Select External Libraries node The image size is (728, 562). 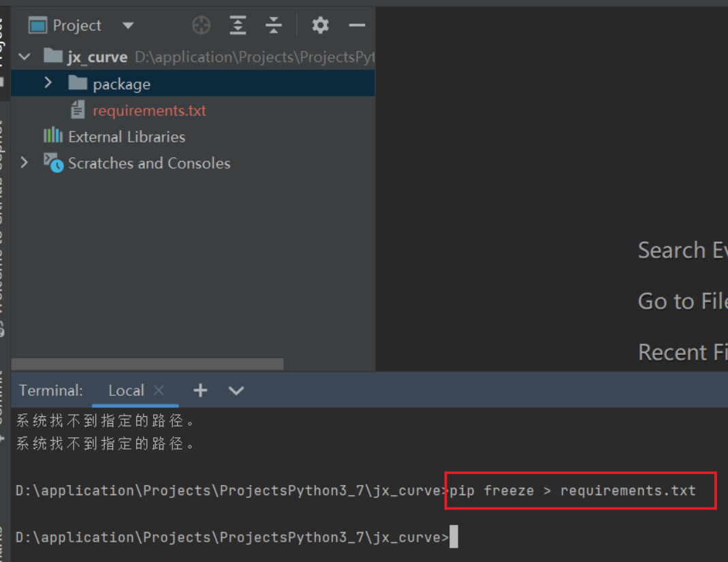click(x=126, y=136)
